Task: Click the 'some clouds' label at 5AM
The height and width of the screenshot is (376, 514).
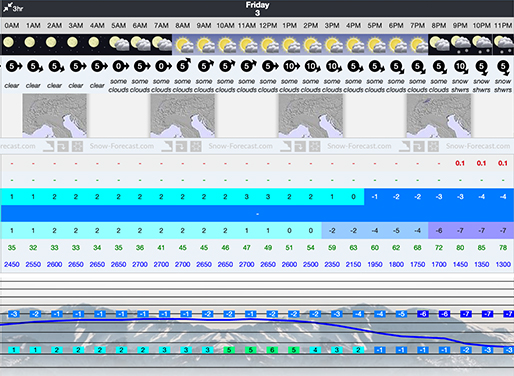Action: point(118,85)
